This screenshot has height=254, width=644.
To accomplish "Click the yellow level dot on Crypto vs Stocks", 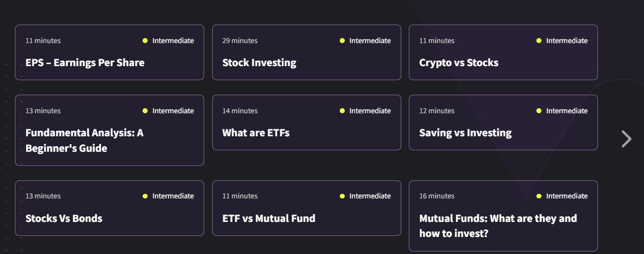I will [539, 41].
